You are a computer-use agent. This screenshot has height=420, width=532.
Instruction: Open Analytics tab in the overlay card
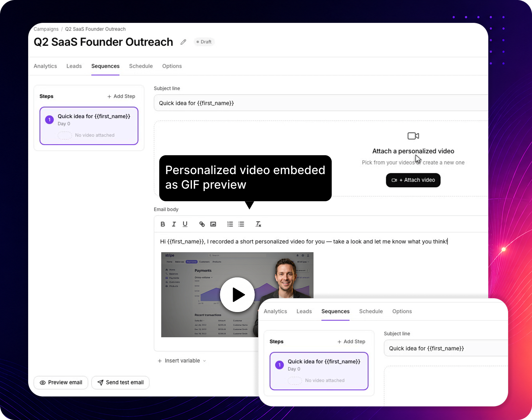click(275, 311)
